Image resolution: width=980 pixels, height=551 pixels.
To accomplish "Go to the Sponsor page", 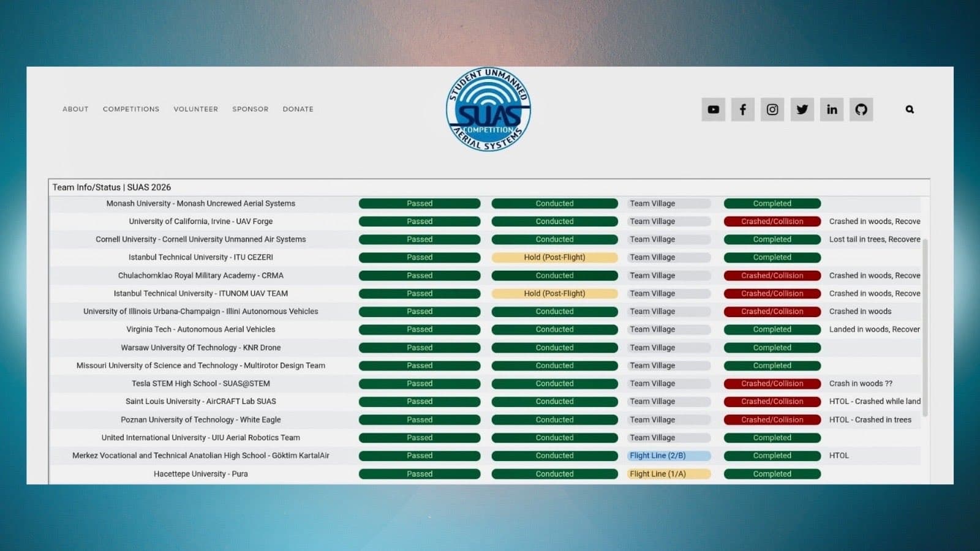I will point(250,109).
